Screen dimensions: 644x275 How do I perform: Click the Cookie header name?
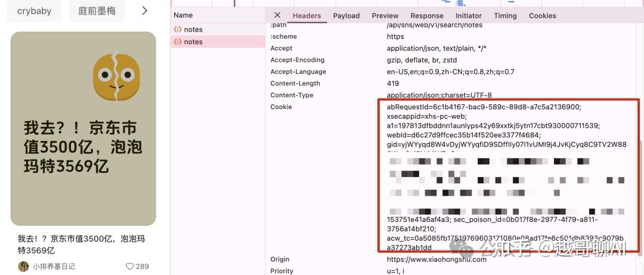coord(281,107)
